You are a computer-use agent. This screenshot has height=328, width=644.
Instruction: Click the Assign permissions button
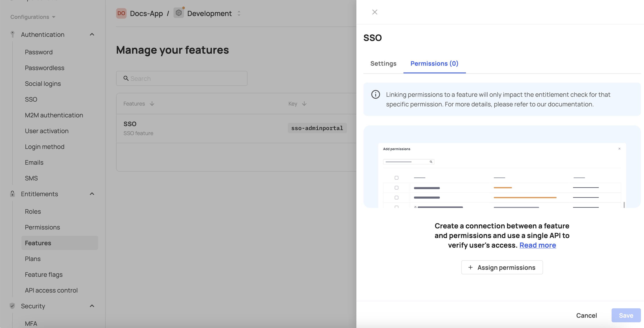click(502, 267)
